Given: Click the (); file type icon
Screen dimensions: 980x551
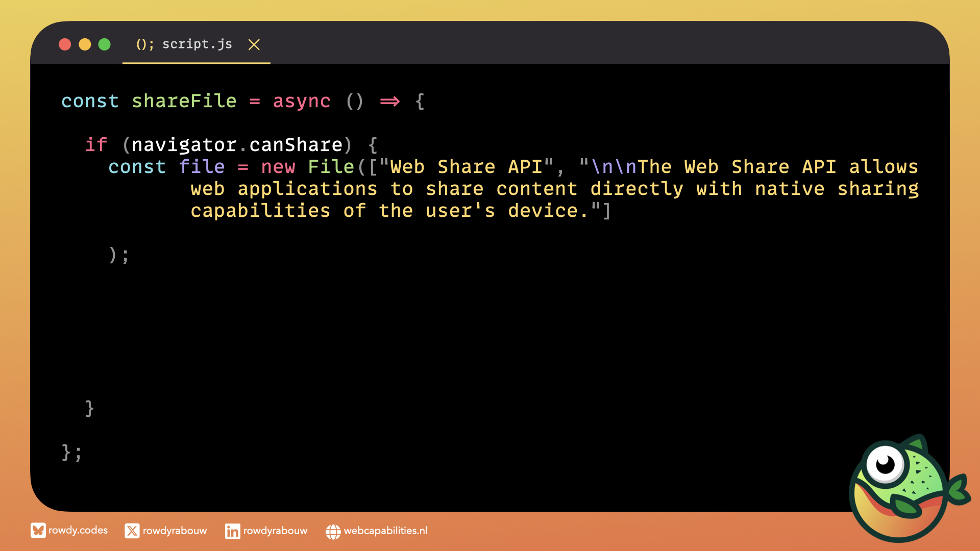Looking at the screenshot, I should click(144, 44).
